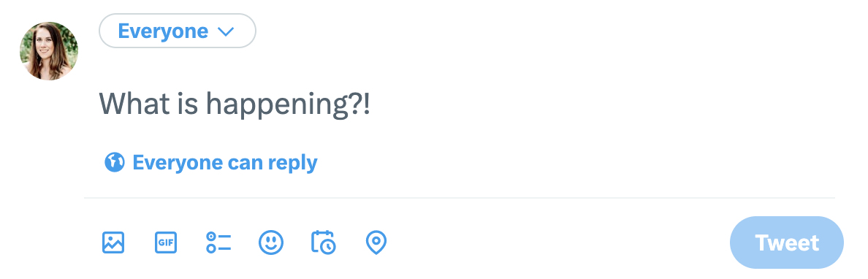This screenshot has height=279, width=868.
Task: Tag a location with the pin icon
Action: click(376, 242)
